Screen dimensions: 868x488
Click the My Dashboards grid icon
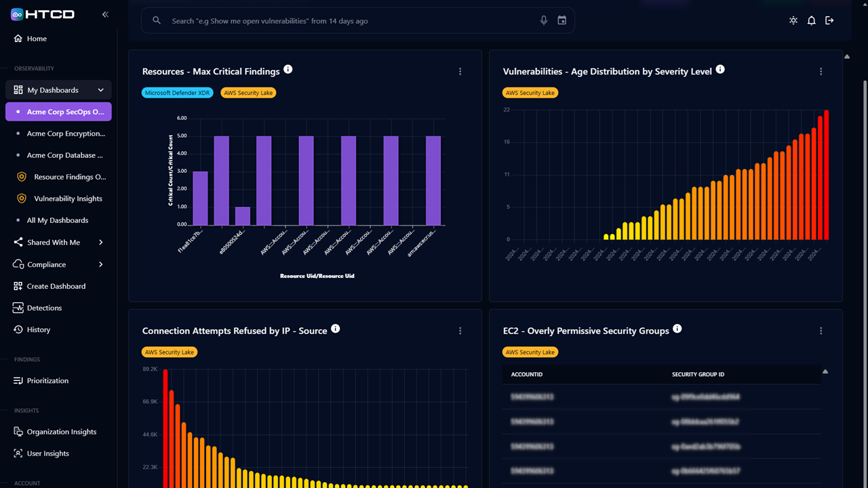pos(18,90)
